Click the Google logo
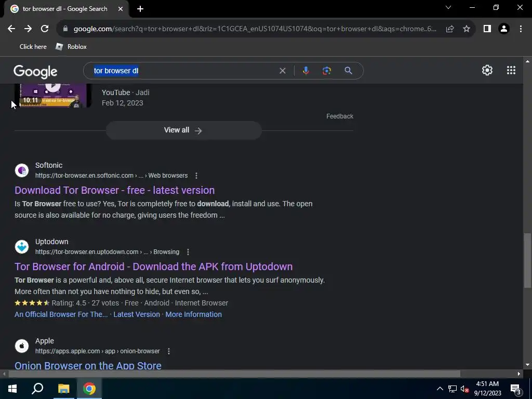532x399 pixels. pyautogui.click(x=35, y=71)
